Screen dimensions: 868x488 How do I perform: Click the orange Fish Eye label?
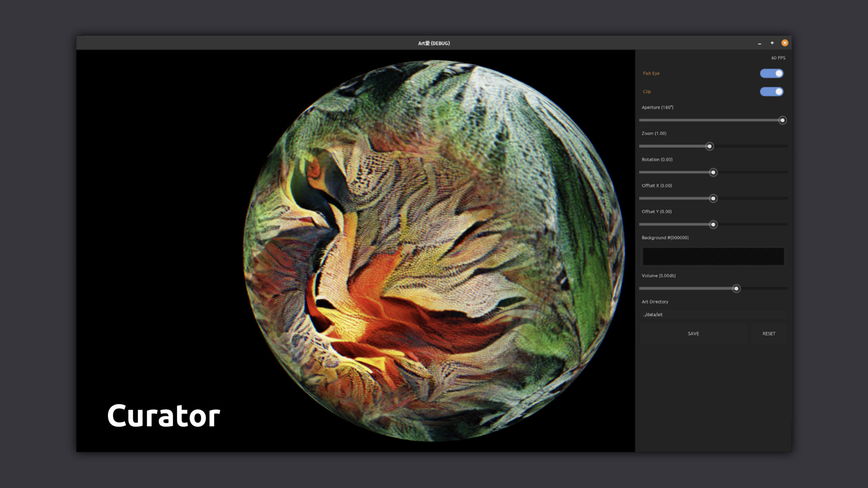click(651, 73)
